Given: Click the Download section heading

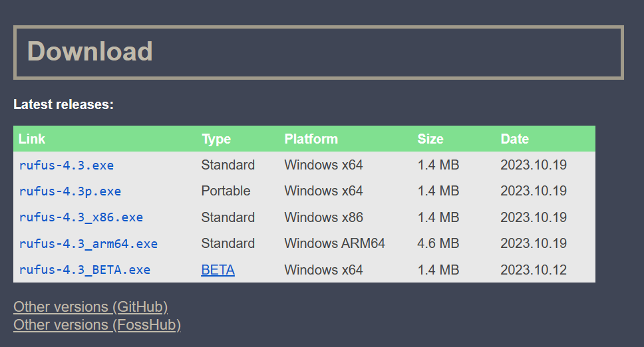Looking at the screenshot, I should [x=90, y=52].
